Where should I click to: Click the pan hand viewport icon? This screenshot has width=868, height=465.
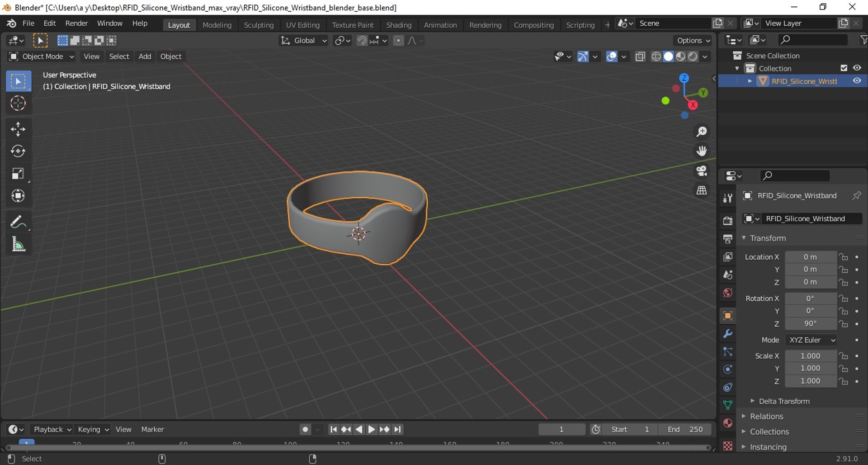702,151
